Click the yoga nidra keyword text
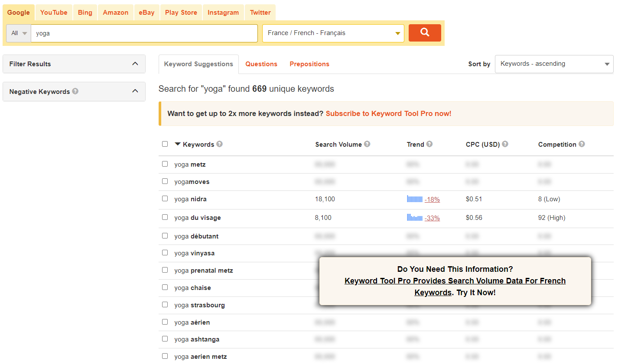Viewport: 618px width, 364px height. click(x=191, y=199)
